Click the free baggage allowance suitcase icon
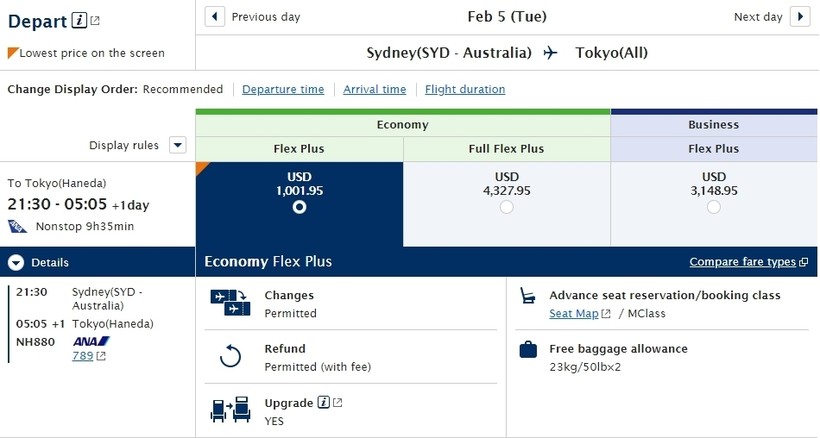The image size is (820, 438). (x=527, y=350)
